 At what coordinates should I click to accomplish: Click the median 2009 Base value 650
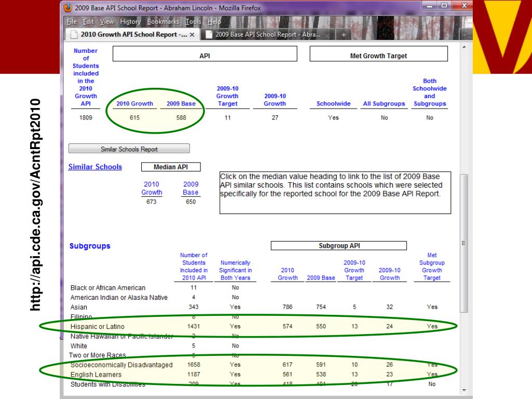(x=191, y=202)
